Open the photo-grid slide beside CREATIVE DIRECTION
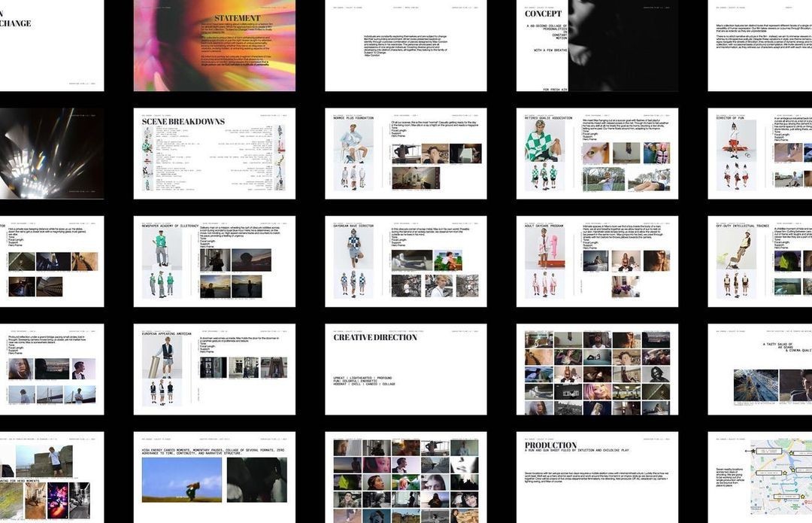Image resolution: width=812 pixels, height=523 pixels. coord(597,369)
